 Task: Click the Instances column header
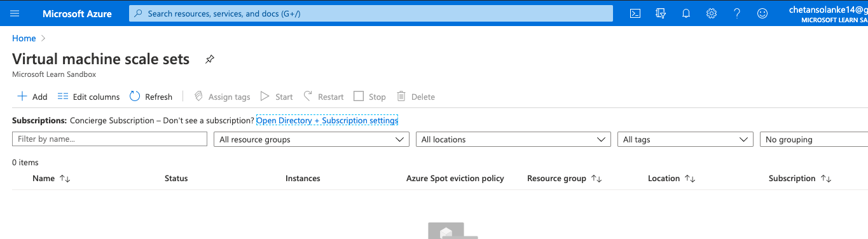[303, 179]
